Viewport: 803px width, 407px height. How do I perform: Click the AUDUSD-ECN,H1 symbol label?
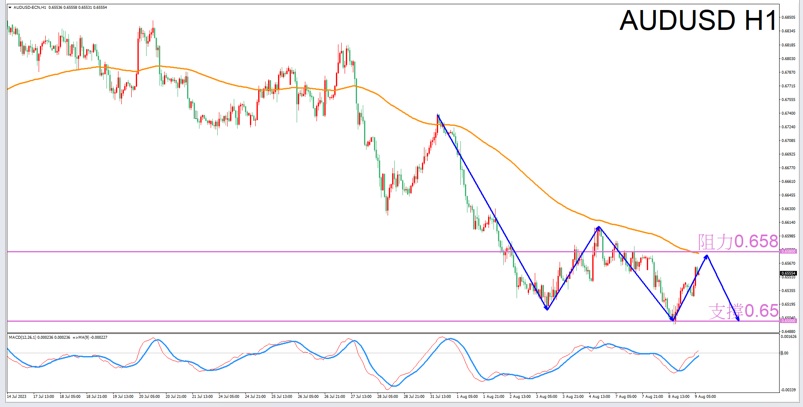[x=30, y=8]
